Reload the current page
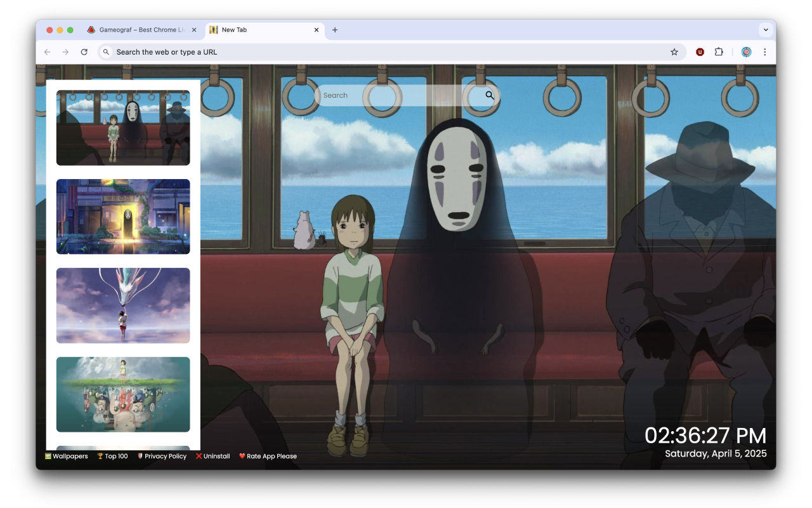 tap(84, 52)
